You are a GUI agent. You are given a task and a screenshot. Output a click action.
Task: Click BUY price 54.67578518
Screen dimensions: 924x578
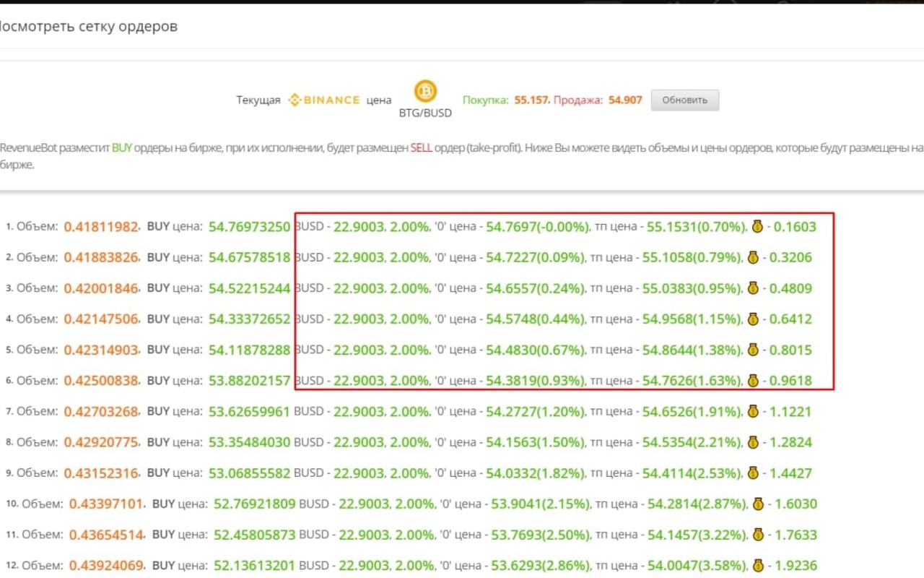pos(249,257)
